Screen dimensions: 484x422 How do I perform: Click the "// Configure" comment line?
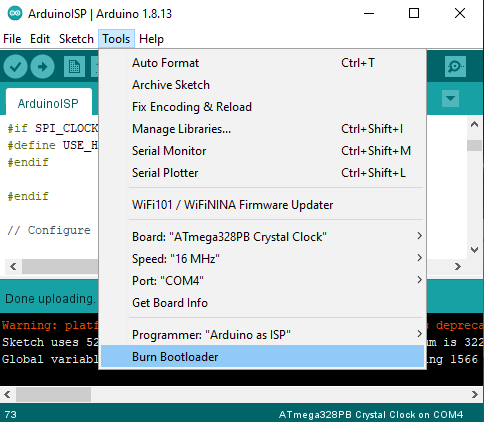pos(49,230)
